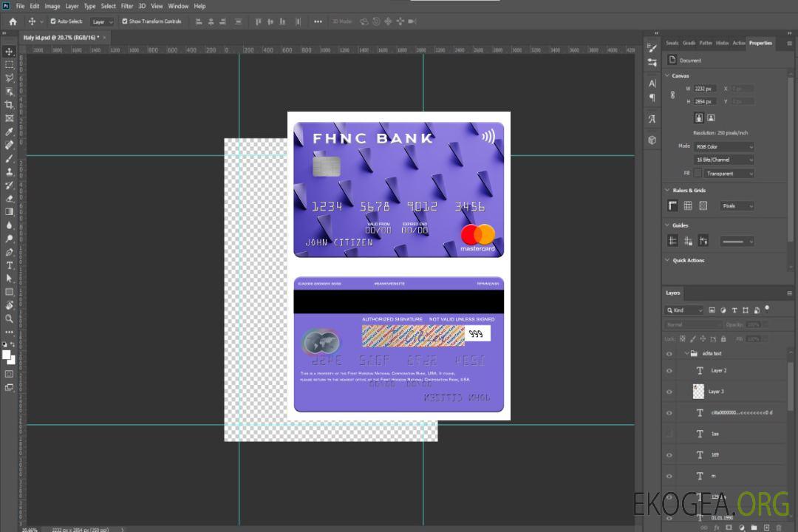The height and width of the screenshot is (532, 798).
Task: Hide the Layer 2 text layer
Action: (x=669, y=371)
